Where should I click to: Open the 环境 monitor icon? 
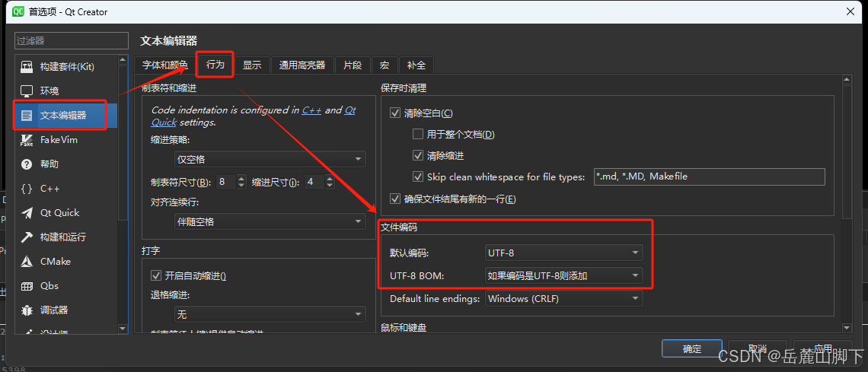[x=27, y=91]
